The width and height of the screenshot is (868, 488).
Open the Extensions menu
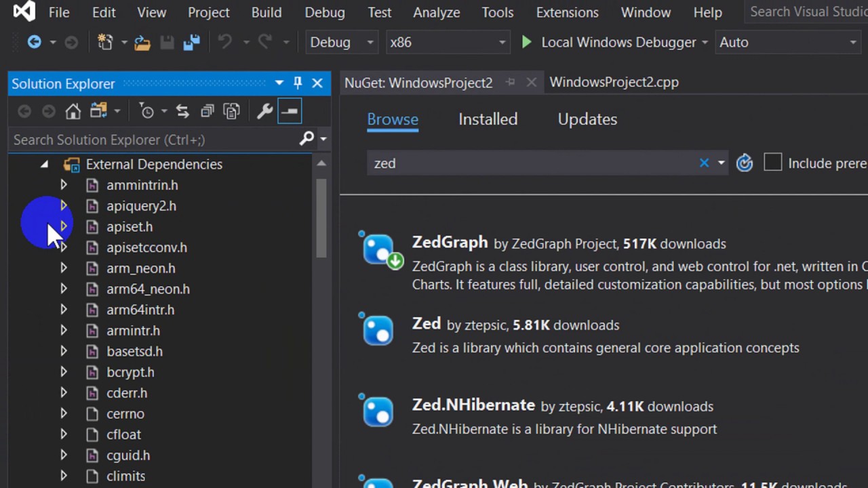(567, 12)
